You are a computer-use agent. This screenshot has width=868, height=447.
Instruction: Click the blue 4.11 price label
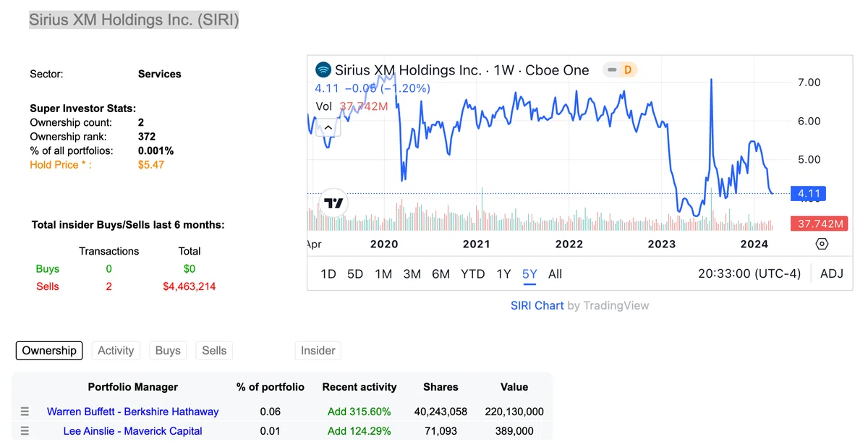click(x=808, y=193)
